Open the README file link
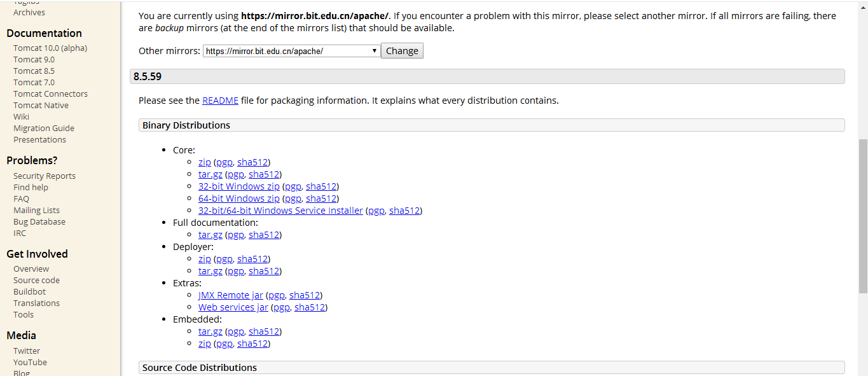Screen dimensions: 868x376 pos(220,101)
